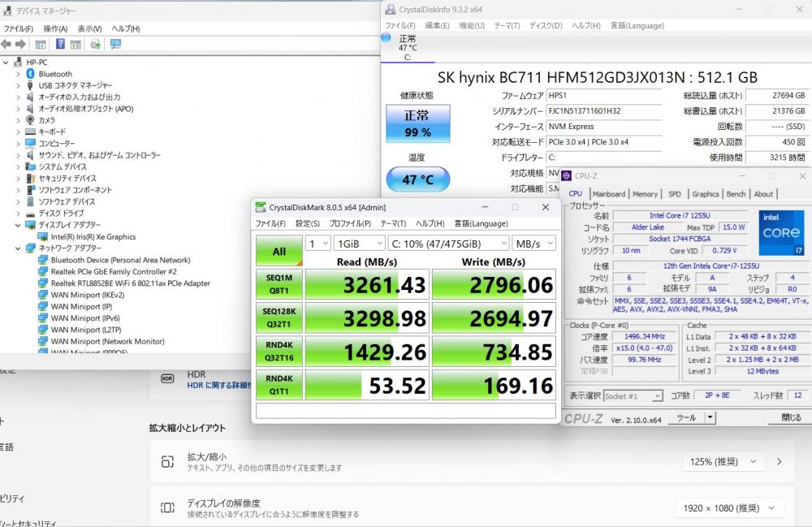Click the empty comment field in CrystalDiskMark
This screenshot has width=812, height=527.
coord(406,411)
